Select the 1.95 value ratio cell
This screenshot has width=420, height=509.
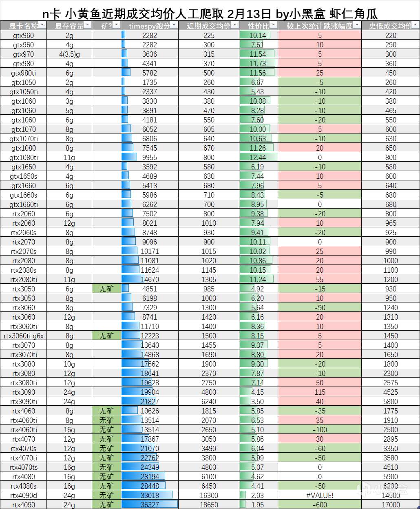tap(259, 505)
